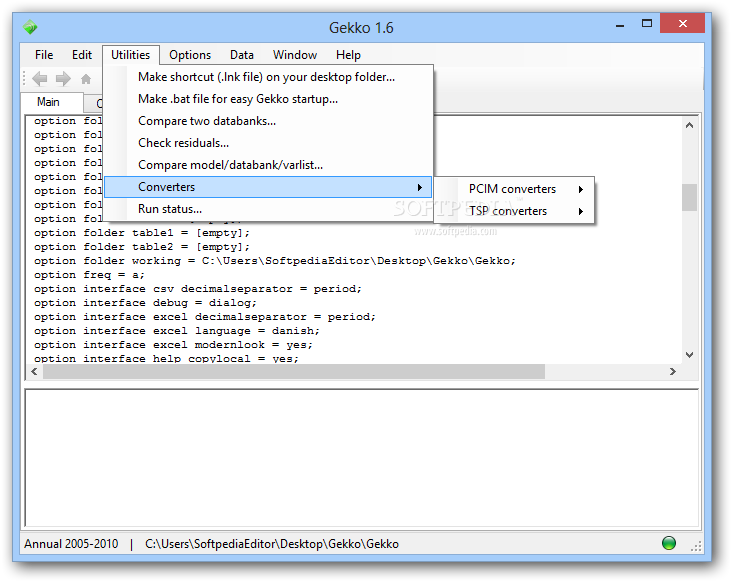Click the back arrow toolbar icon
Screen dimensions: 732x582
40,79
